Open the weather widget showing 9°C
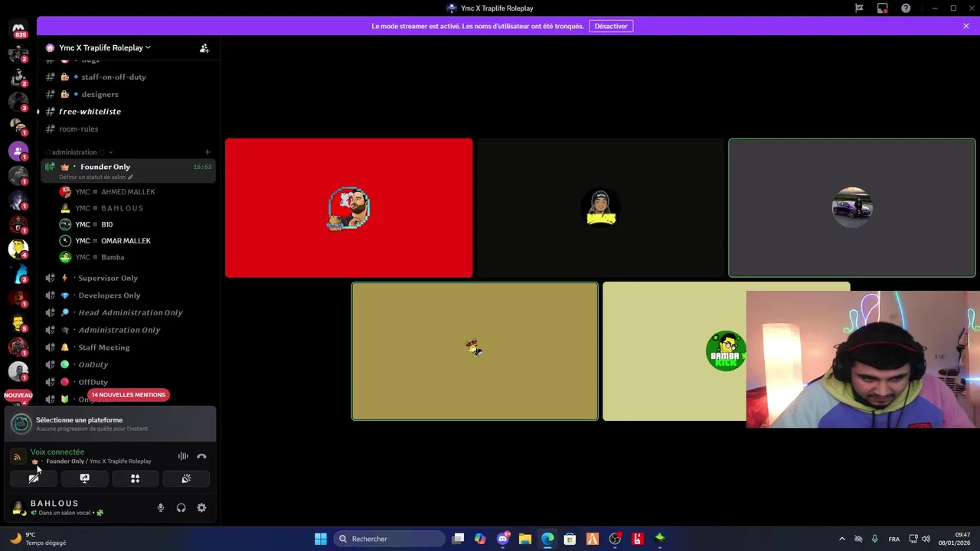The image size is (980, 551). (x=38, y=539)
